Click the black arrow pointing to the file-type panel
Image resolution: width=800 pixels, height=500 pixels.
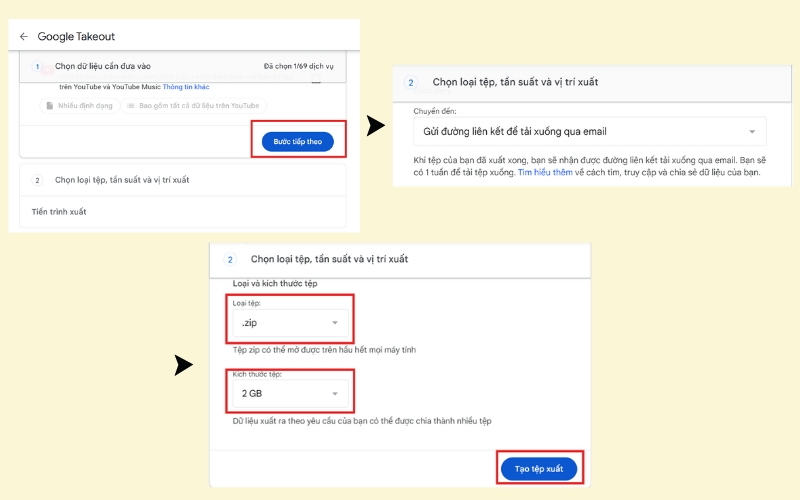tap(183, 366)
